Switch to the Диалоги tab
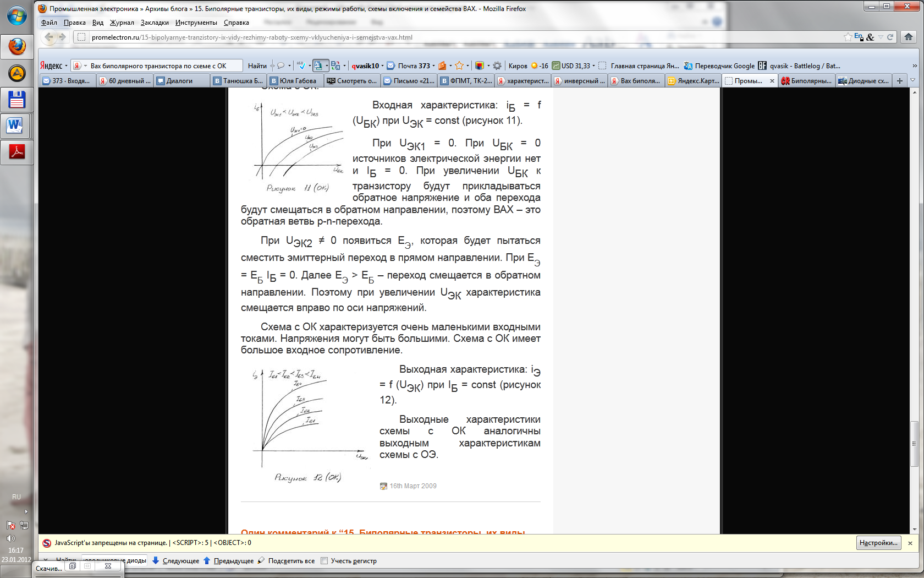Image resolution: width=924 pixels, height=578 pixels. (x=182, y=81)
